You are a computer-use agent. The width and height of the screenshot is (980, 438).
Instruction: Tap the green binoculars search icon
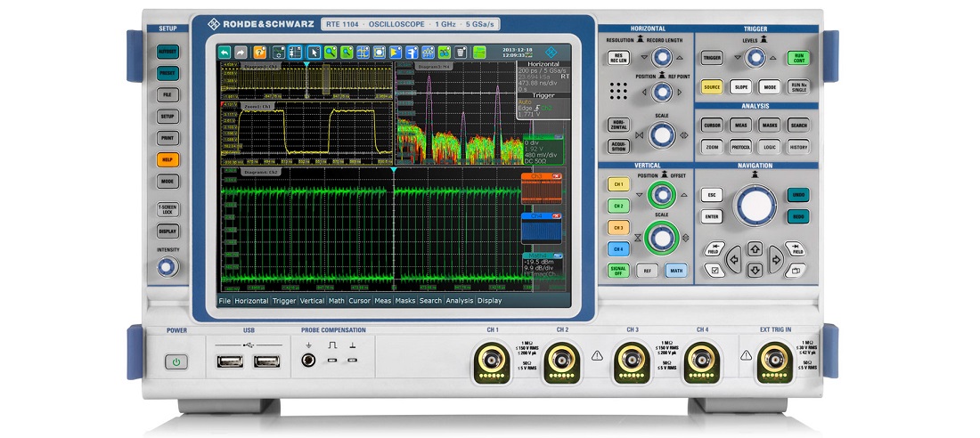(445, 53)
